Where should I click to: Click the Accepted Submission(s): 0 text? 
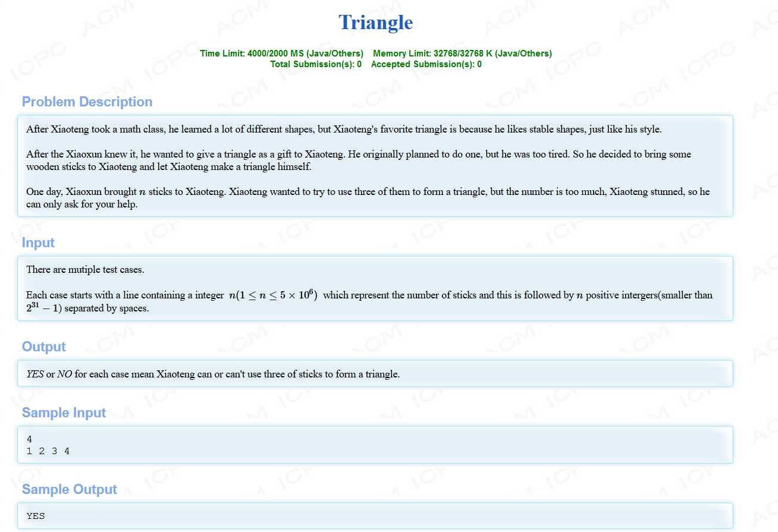426,64
